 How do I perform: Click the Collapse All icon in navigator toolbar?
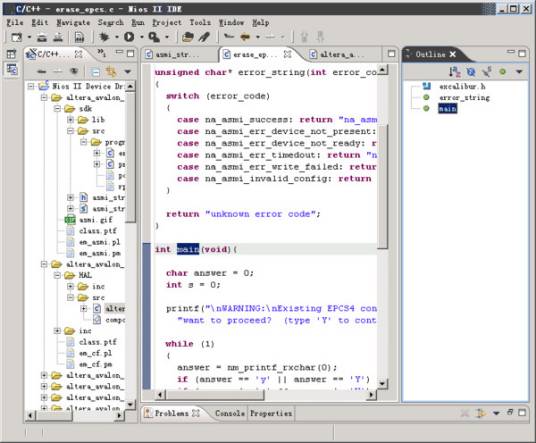pyautogui.click(x=95, y=72)
